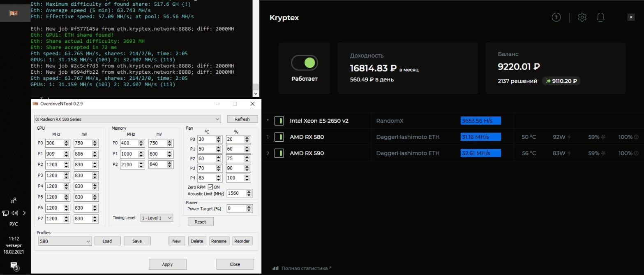Disable the Intel Xeon E5-2650 v2 toggle
Image resolution: width=644 pixels, height=275 pixels.
pos(279,121)
